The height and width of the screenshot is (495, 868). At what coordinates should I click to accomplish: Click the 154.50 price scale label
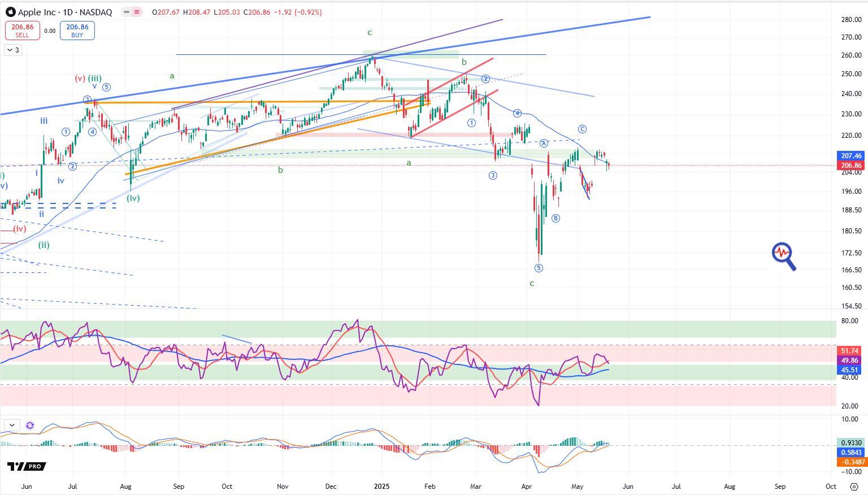tap(851, 306)
